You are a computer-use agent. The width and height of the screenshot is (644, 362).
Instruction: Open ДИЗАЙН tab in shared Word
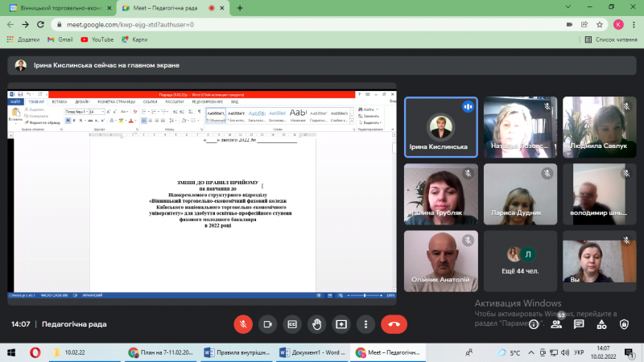coord(82,102)
